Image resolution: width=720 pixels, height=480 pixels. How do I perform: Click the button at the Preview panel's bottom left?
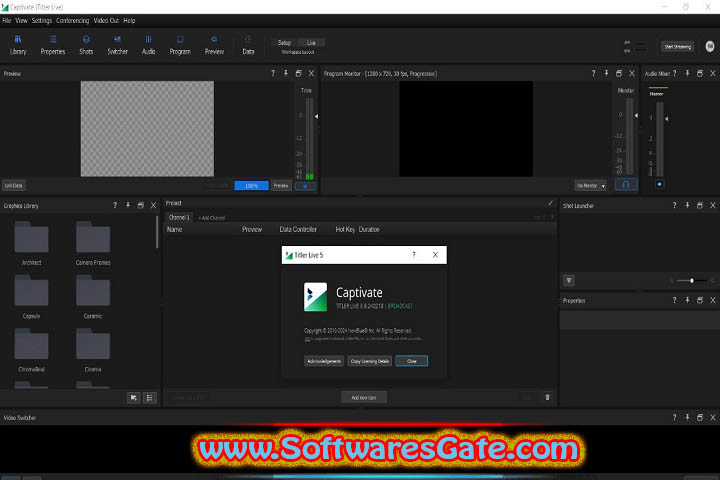tap(13, 186)
